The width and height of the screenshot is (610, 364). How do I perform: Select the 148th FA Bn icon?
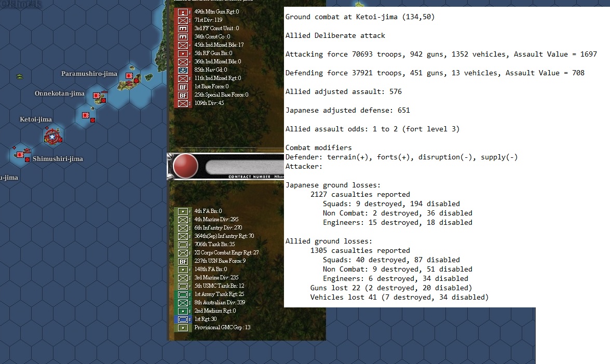click(x=183, y=270)
